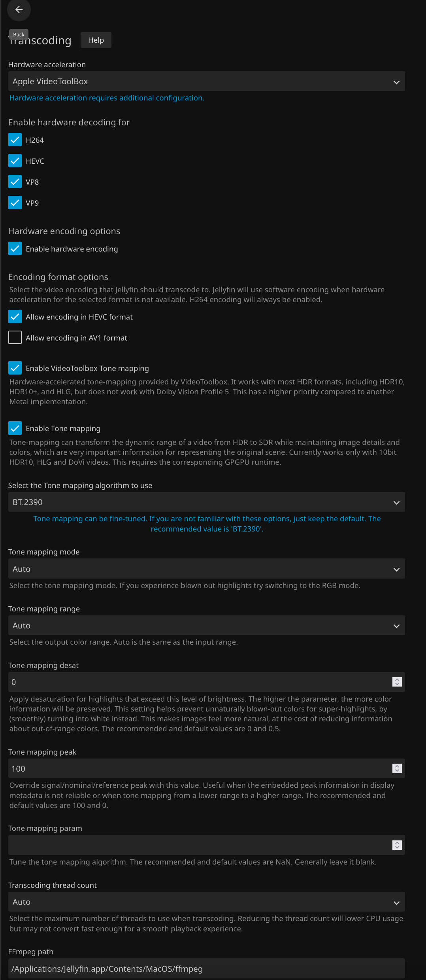Toggle Enable VideoToolbox Tone mapping
426x980 pixels.
(15, 368)
